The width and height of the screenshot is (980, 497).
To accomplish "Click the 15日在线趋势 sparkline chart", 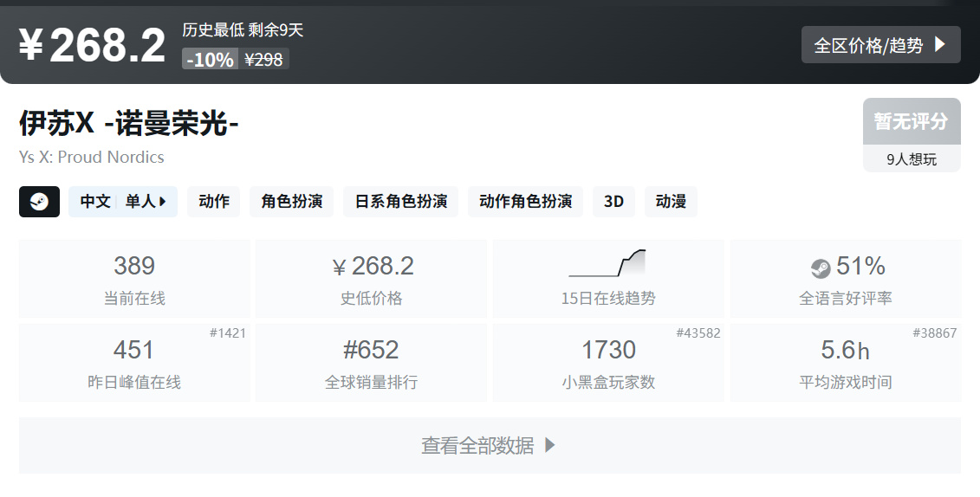I will tap(607, 263).
